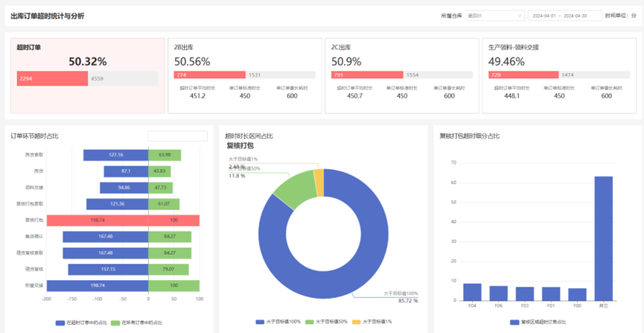Click the start date 2024-04-01 field
The height and width of the screenshot is (333, 644).
tap(548, 16)
